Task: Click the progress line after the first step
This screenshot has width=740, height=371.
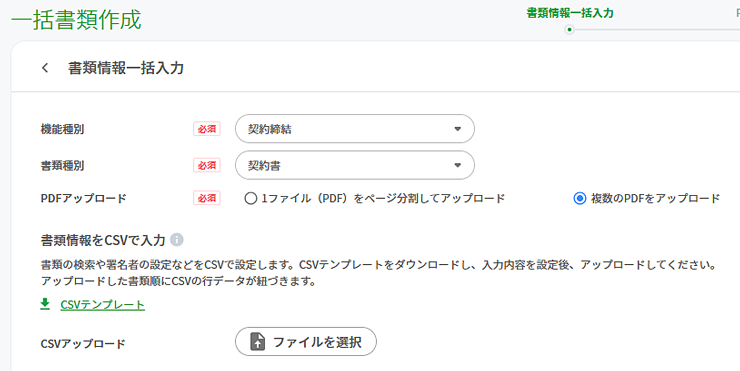Action: pos(657,30)
